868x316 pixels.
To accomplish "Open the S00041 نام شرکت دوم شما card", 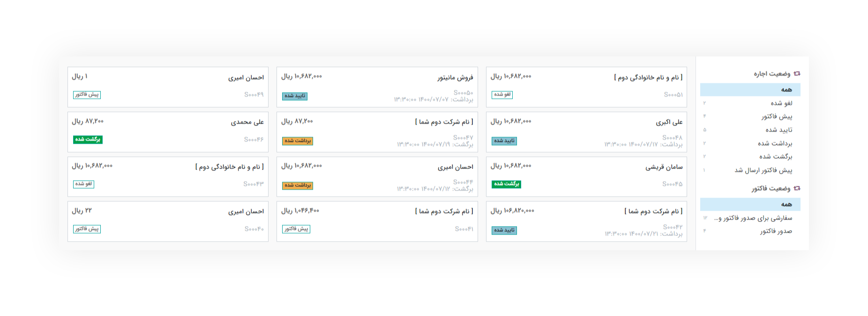I will point(377,221).
